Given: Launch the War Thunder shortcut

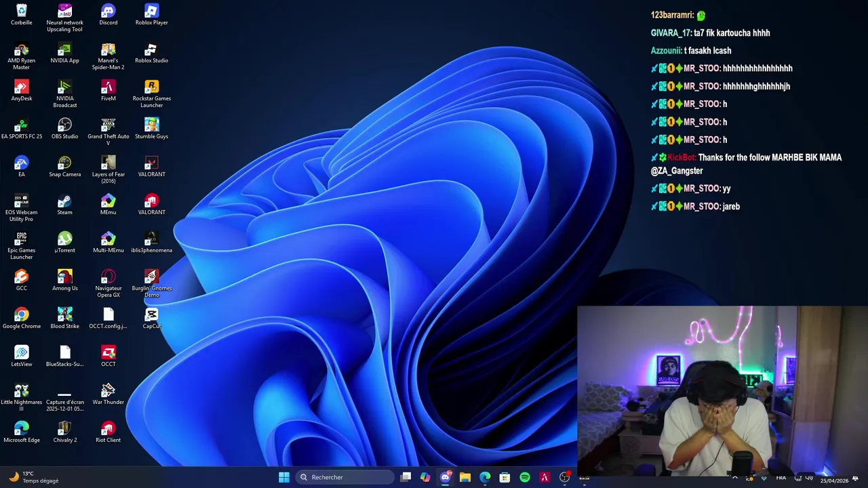Looking at the screenshot, I should click(x=108, y=394).
